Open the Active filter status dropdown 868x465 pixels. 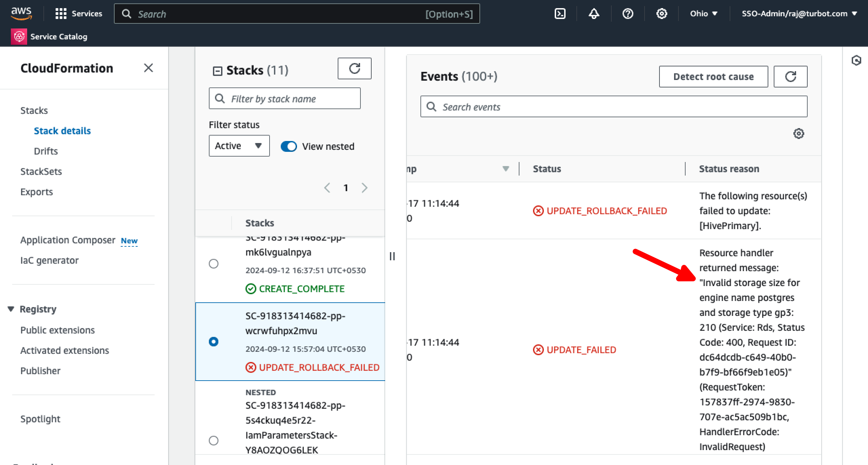pyautogui.click(x=239, y=146)
